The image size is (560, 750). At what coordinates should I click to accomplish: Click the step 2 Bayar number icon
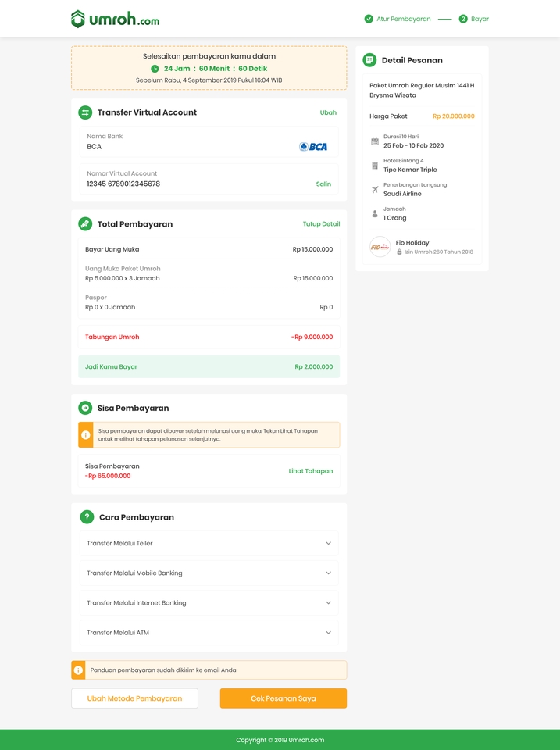tap(463, 19)
